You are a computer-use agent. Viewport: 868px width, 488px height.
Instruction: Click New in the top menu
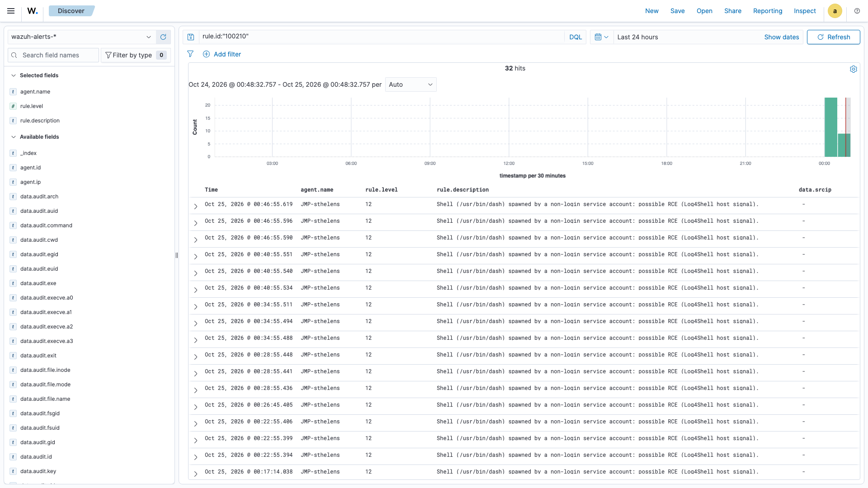pyautogui.click(x=651, y=11)
